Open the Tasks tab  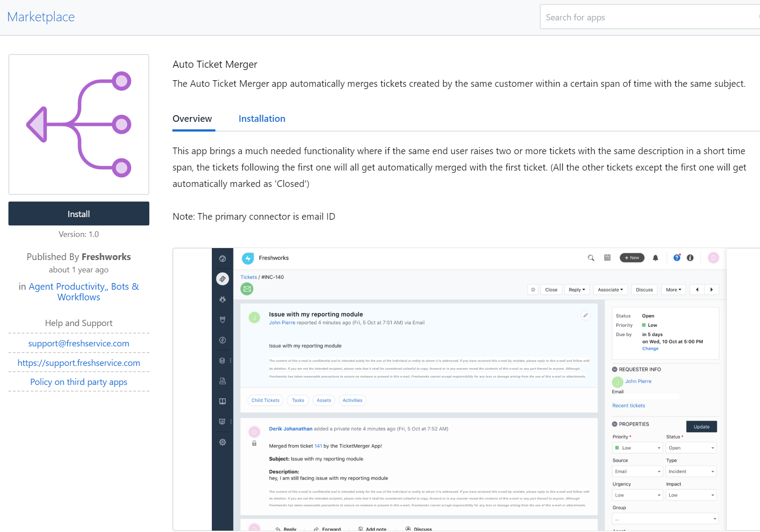pos(298,400)
